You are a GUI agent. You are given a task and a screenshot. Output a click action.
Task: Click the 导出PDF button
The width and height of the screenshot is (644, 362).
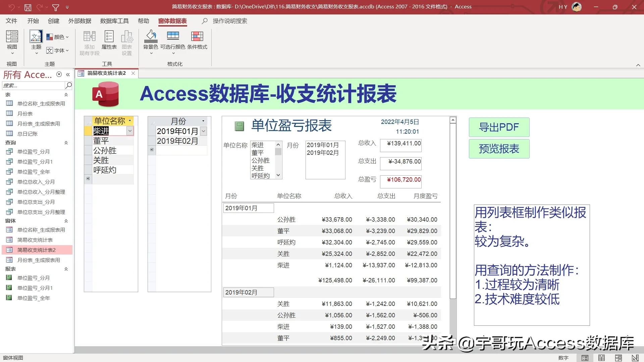pyautogui.click(x=499, y=127)
